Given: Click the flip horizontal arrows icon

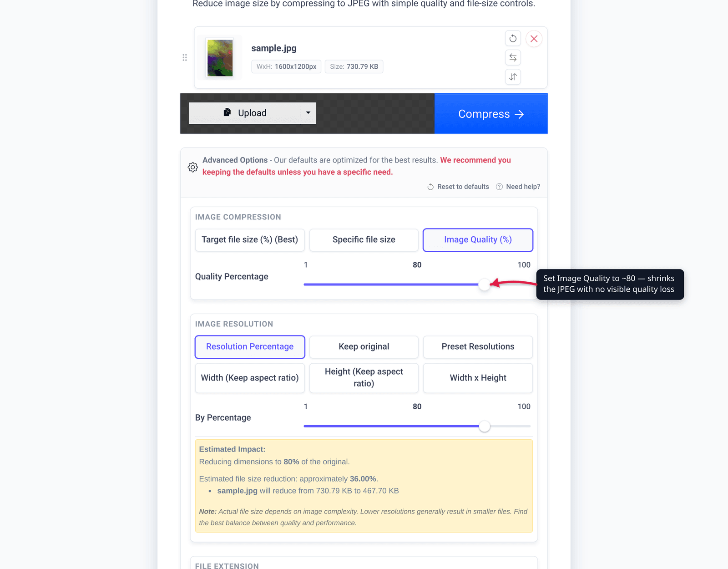Looking at the screenshot, I should click(x=513, y=57).
